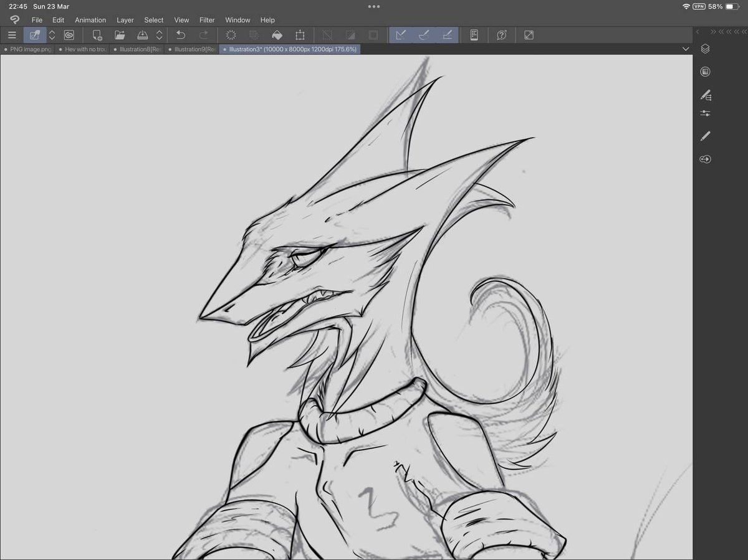Click the Clear Outside Selection icon
The image size is (748, 560).
coord(254,35)
